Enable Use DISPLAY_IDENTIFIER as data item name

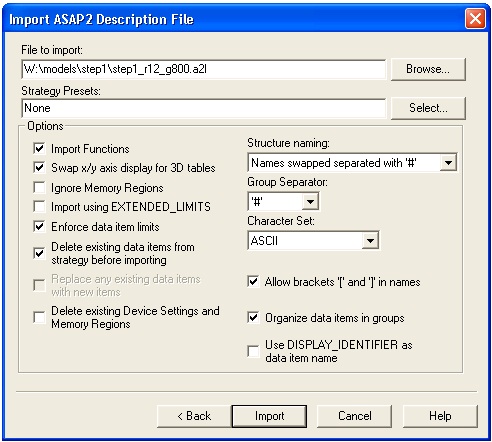coord(253,351)
